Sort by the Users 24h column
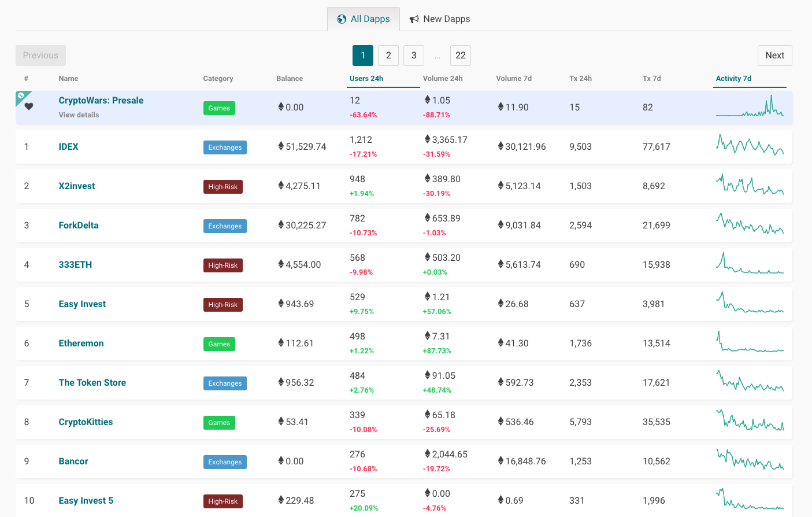This screenshot has width=812, height=517. pos(366,79)
